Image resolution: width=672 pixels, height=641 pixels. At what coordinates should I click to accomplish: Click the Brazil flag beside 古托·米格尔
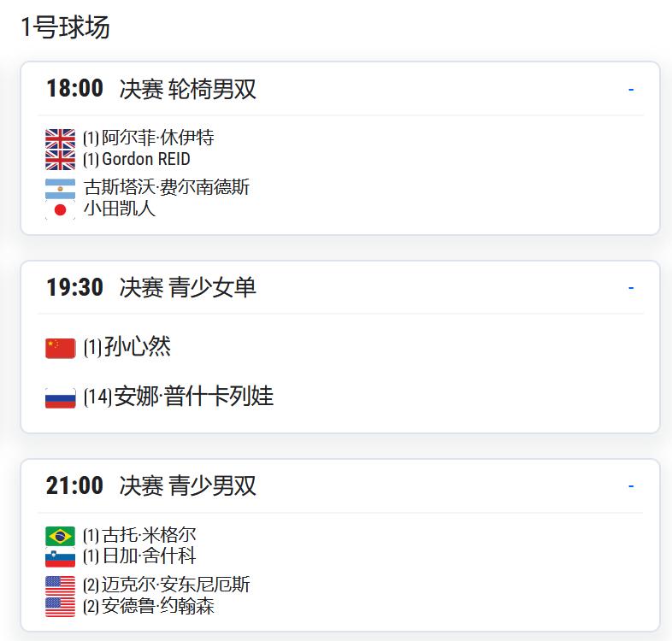coord(60,536)
